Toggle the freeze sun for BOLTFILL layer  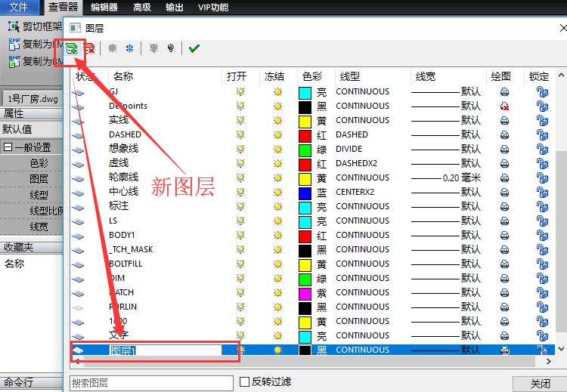pyautogui.click(x=277, y=264)
